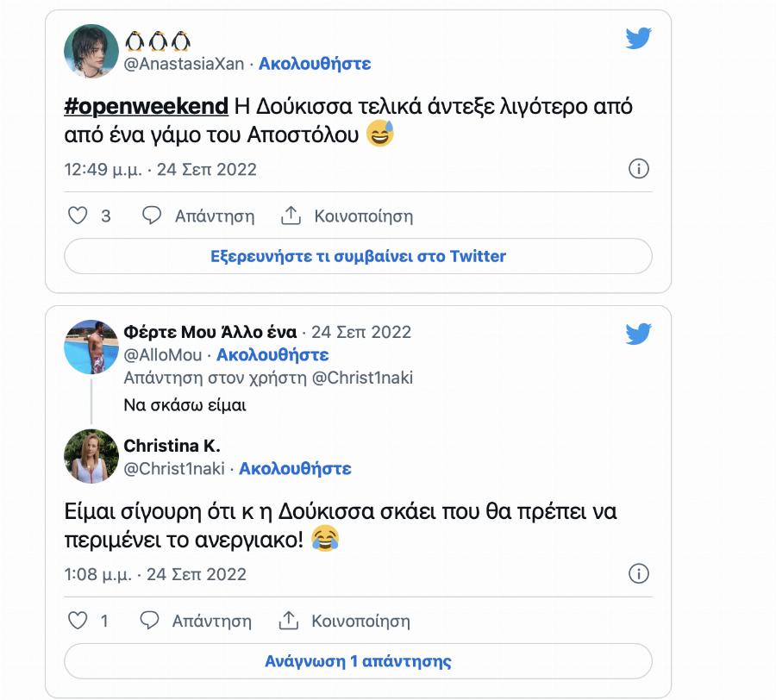Click the Twitter bird logo on the first tweet
This screenshot has width=776, height=700.
[636, 38]
